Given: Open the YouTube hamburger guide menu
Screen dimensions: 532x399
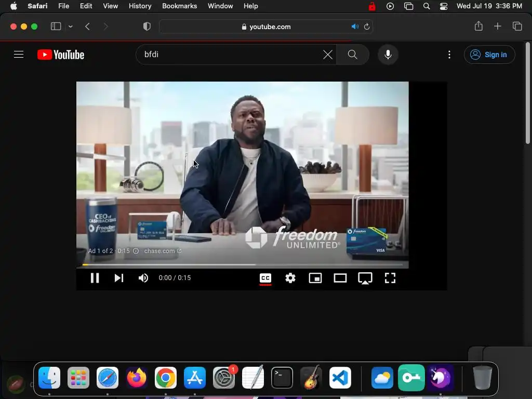Looking at the screenshot, I should (19, 54).
